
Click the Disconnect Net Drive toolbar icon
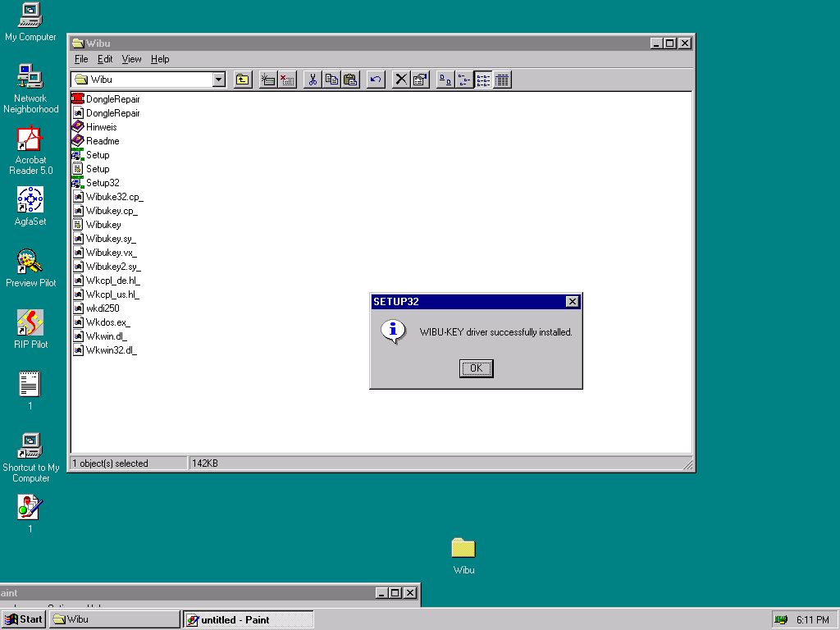[x=287, y=80]
